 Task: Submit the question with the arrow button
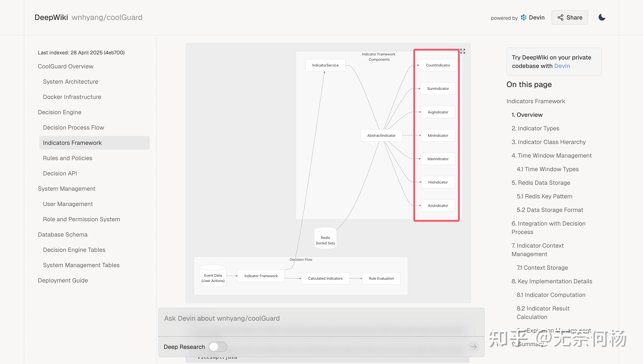pyautogui.click(x=474, y=347)
